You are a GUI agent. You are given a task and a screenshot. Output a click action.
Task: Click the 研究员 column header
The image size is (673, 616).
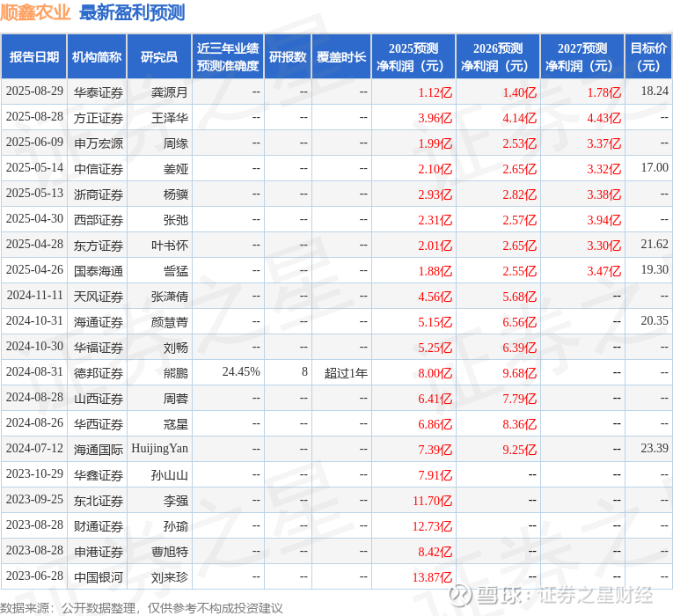tap(159, 56)
